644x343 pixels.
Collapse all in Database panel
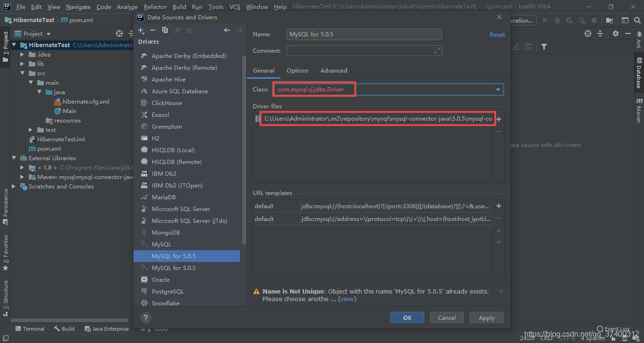pos(600,33)
